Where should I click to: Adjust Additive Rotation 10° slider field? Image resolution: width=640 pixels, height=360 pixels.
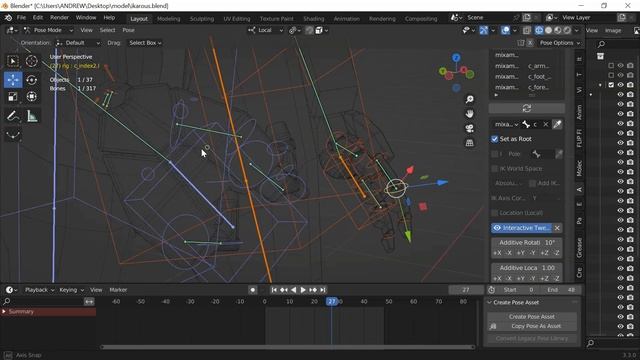point(527,242)
